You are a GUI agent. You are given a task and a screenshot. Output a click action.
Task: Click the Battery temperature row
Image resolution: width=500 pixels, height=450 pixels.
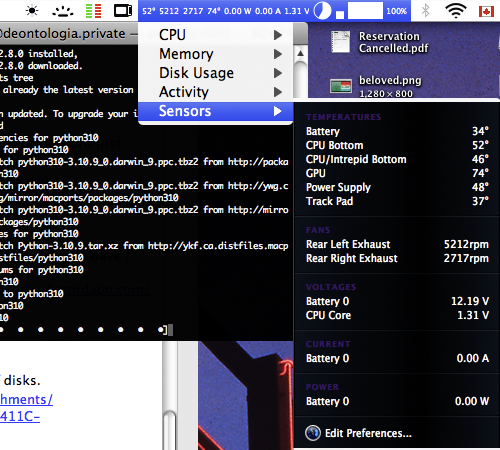(x=397, y=131)
